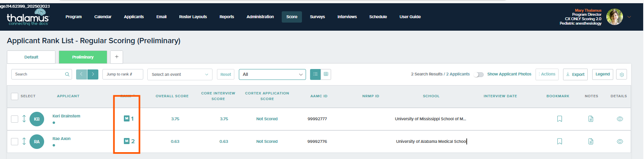
Task: Open the Program menu
Action: [74, 17]
